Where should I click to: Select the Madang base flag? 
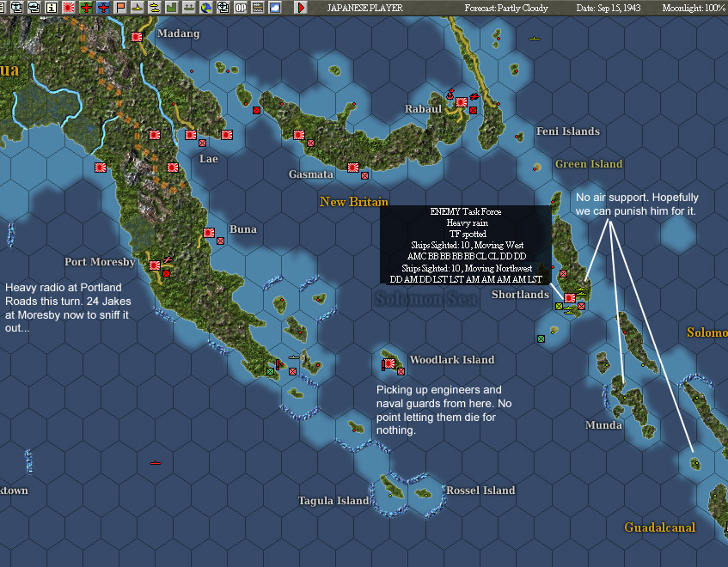137,37
